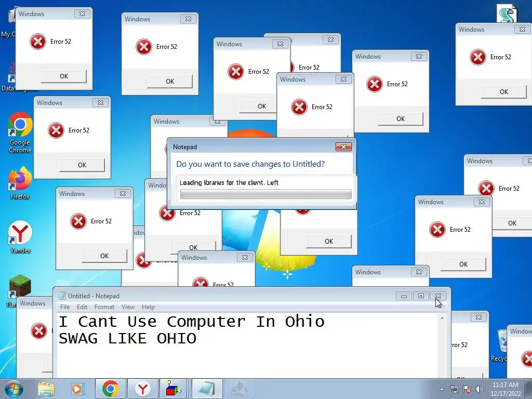Click in the text after SWAG LIKE OHIO
The image size is (532, 399).
(198, 339)
